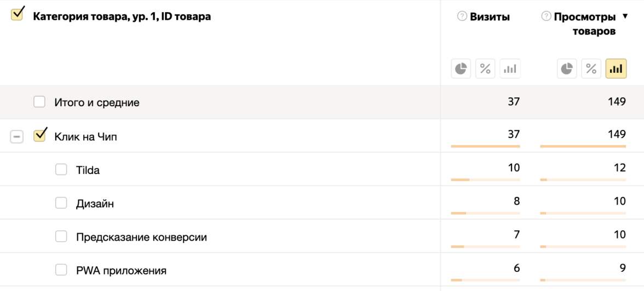Viewport: 644px width, 291px height.
Task: Click the Визиты bar for Клик на Чип
Action: pyautogui.click(x=485, y=147)
